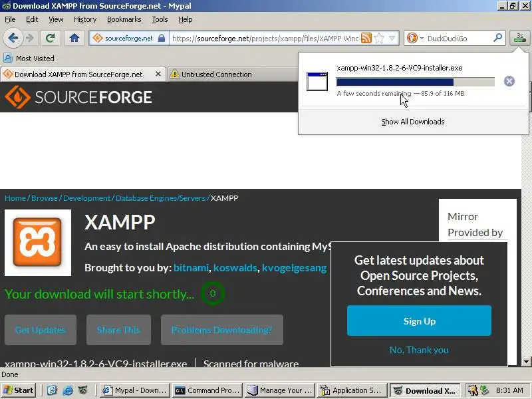
Task: Open Show All Downloads
Action: [x=412, y=122]
